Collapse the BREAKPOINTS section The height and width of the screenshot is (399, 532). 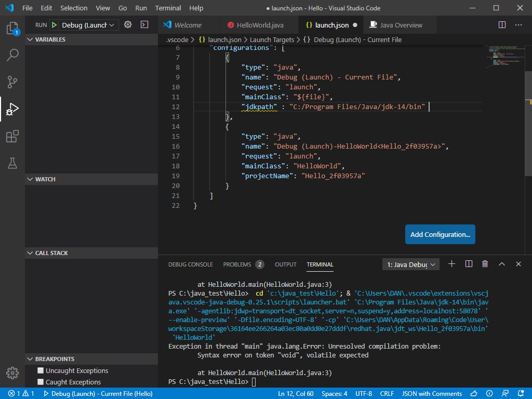click(91, 359)
